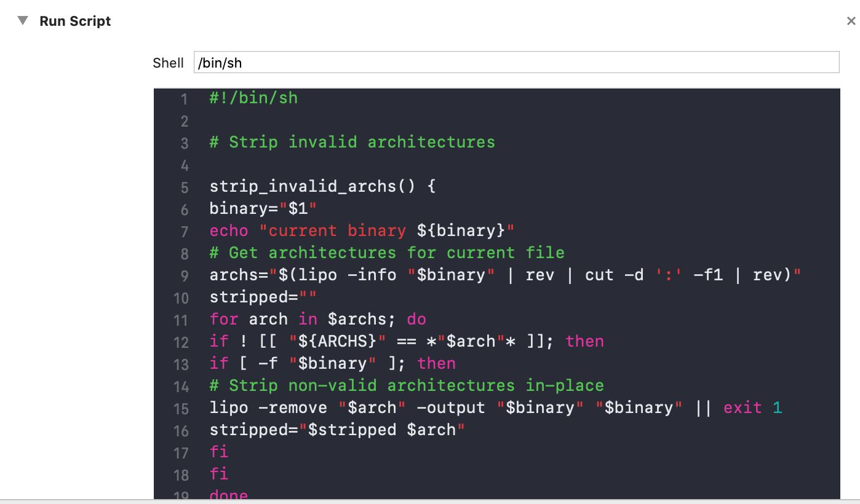
Task: Click the Shell field label
Action: (x=168, y=63)
